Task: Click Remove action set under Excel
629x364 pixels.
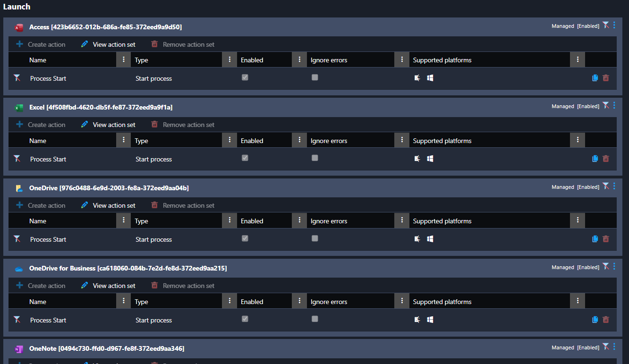Action: pyautogui.click(x=182, y=125)
